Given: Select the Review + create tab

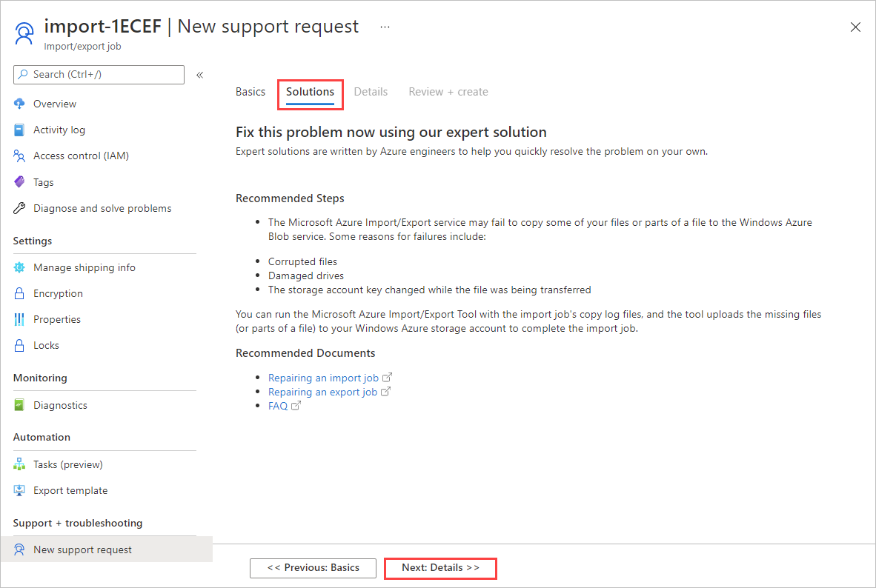Looking at the screenshot, I should [x=448, y=92].
